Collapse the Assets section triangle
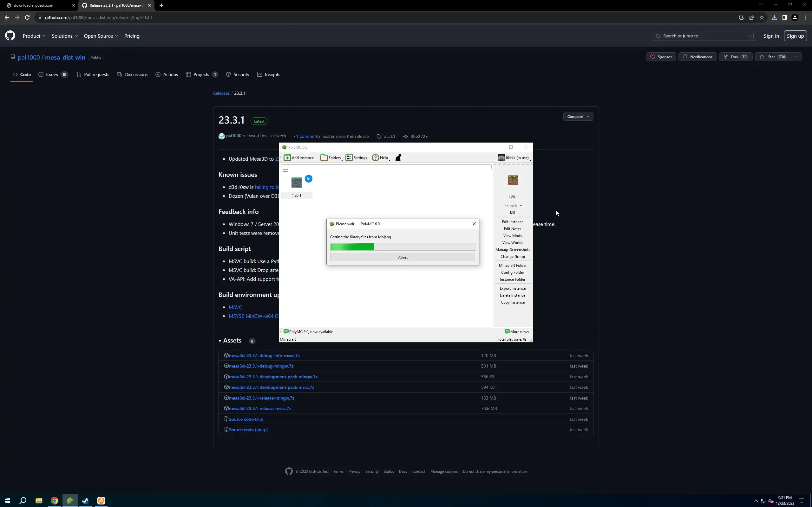The image size is (812, 507). pyautogui.click(x=220, y=341)
